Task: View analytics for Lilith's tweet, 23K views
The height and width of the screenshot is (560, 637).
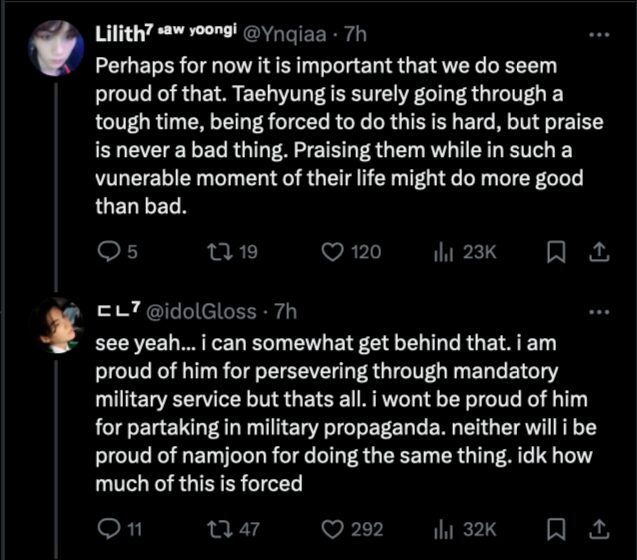Action: coord(441,252)
